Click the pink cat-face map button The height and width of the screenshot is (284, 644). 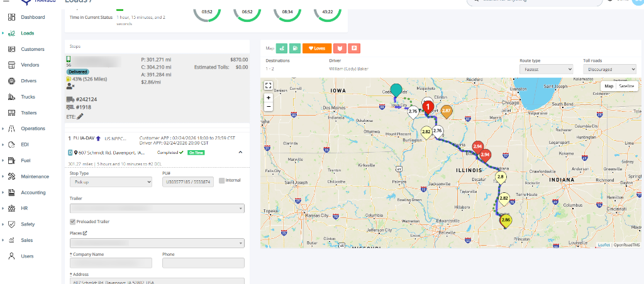340,48
